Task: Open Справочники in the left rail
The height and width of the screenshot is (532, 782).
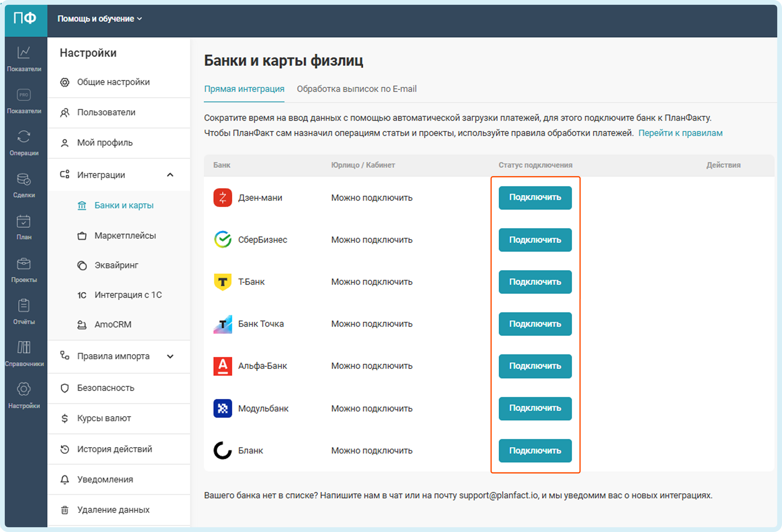Action: click(24, 353)
